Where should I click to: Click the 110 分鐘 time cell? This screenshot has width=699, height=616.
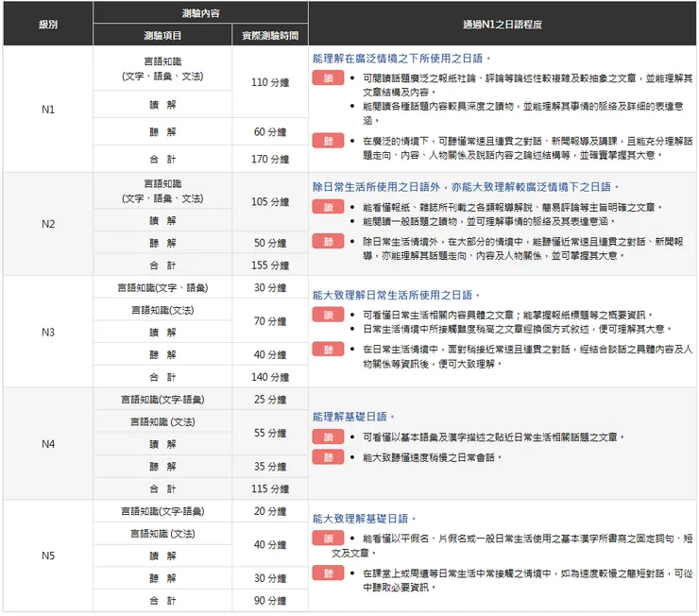(270, 82)
